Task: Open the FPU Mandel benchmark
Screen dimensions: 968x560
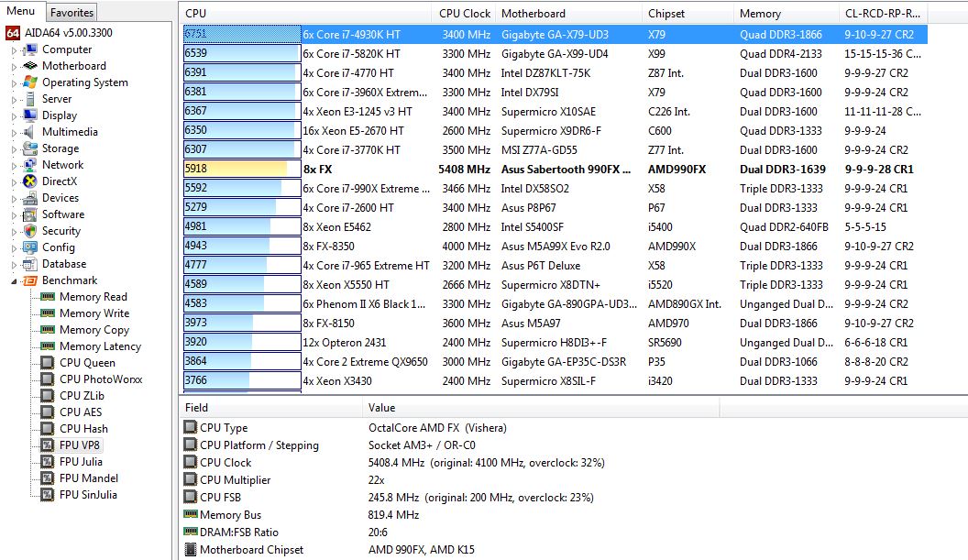Action: click(x=88, y=478)
